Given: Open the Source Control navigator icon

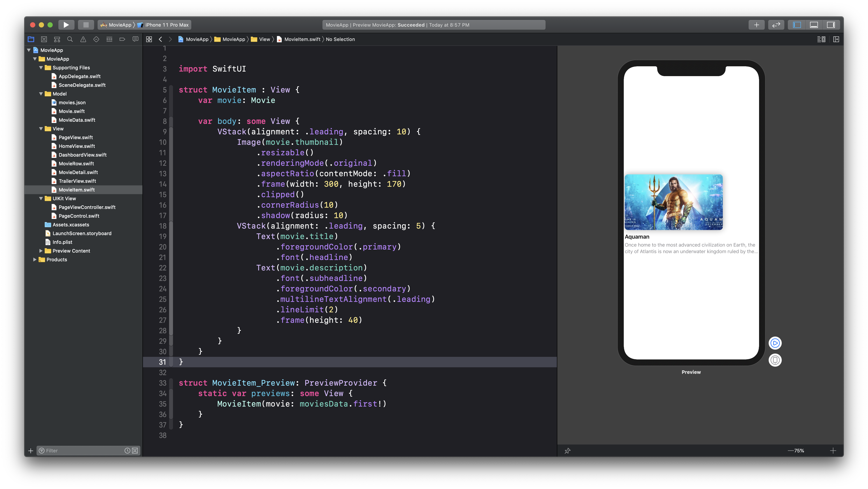Looking at the screenshot, I should (x=44, y=39).
